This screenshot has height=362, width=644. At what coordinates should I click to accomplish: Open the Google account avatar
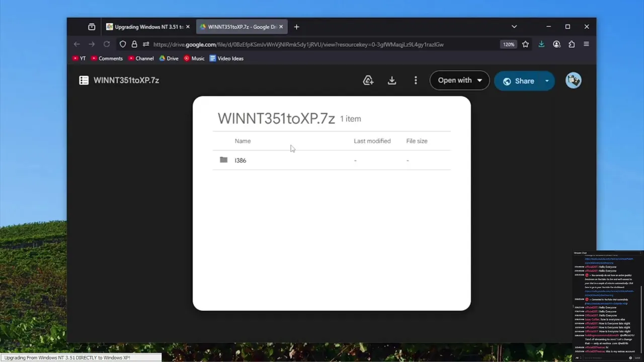click(x=574, y=80)
